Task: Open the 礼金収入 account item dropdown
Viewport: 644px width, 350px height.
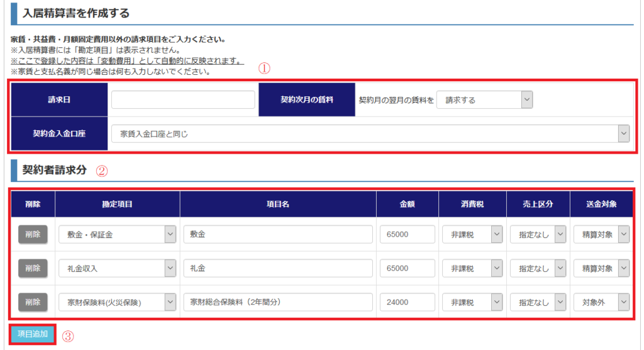Action: pyautogui.click(x=117, y=268)
